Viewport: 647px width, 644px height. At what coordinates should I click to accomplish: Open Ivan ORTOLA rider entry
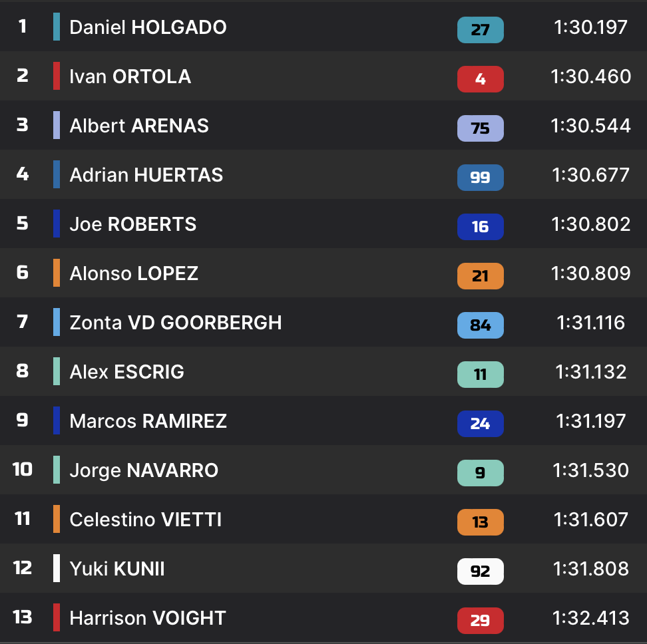130,77
